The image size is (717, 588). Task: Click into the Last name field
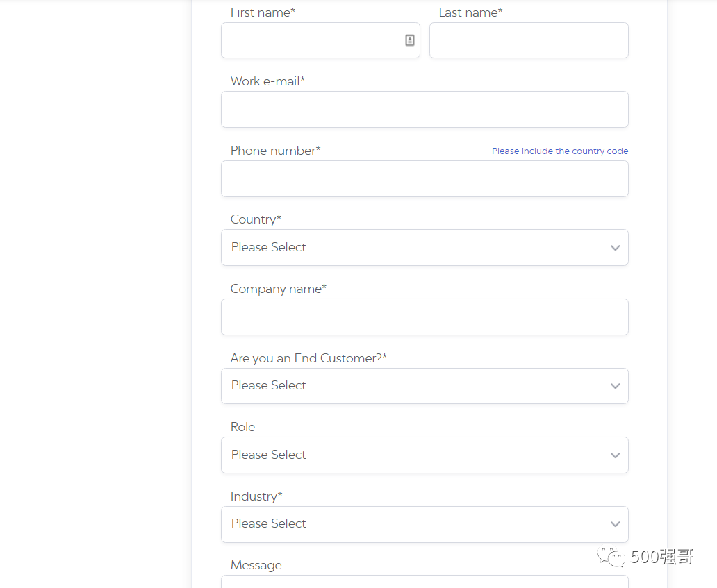pyautogui.click(x=529, y=40)
